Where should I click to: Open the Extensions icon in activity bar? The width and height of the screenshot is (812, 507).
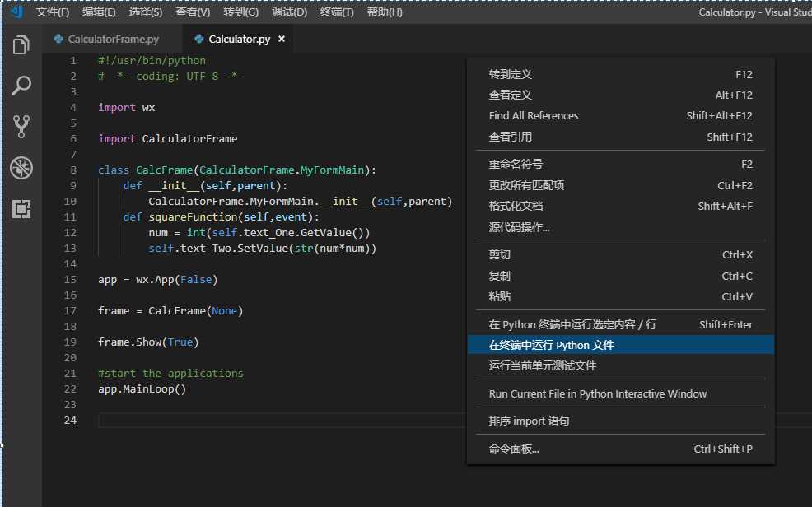click(21, 209)
